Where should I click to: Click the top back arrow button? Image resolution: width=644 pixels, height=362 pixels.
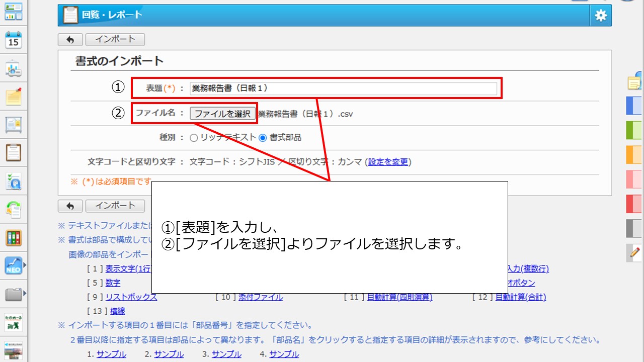(70, 39)
